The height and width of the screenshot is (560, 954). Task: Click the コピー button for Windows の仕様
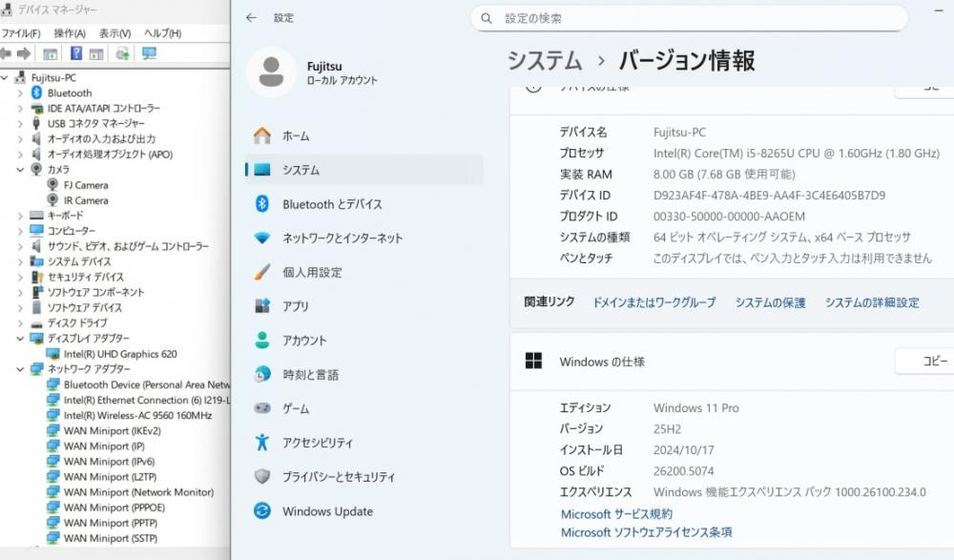(x=926, y=361)
